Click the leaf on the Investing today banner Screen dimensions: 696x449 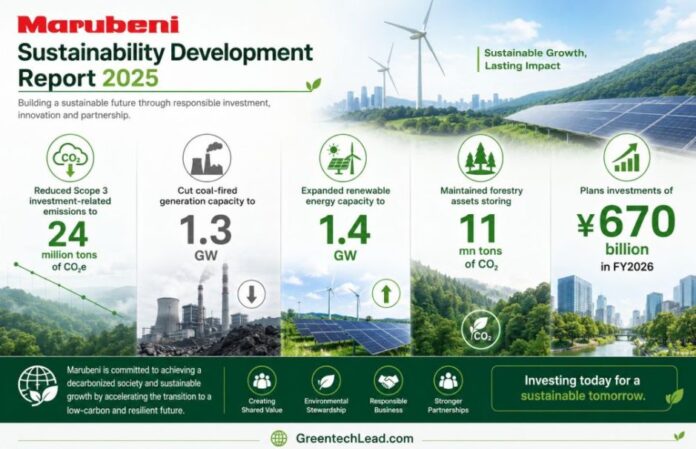click(674, 397)
